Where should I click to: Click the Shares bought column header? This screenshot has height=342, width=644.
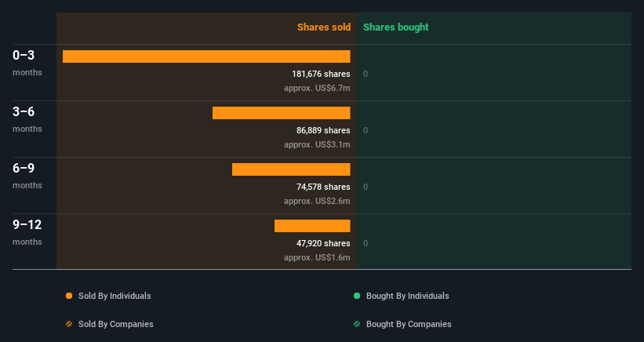click(x=396, y=27)
